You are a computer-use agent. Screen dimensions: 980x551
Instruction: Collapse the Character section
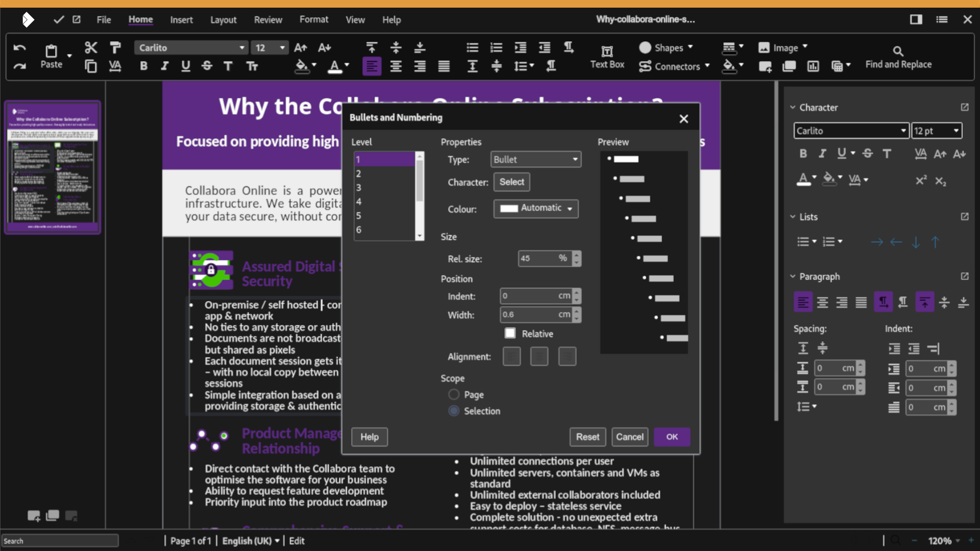click(793, 107)
